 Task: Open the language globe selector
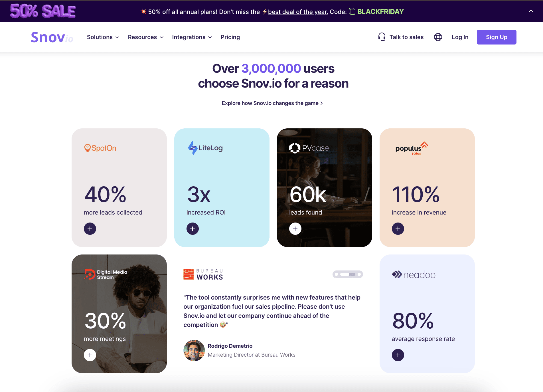pos(438,37)
